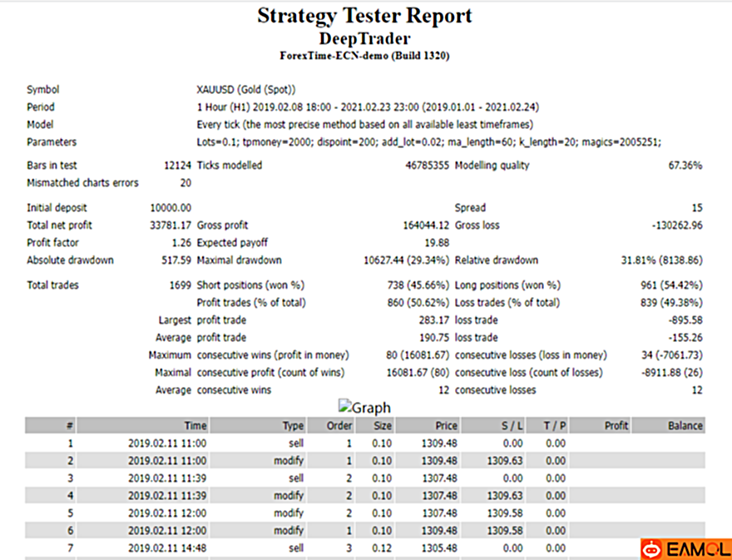Select Bars in test value "12124"

point(177,166)
